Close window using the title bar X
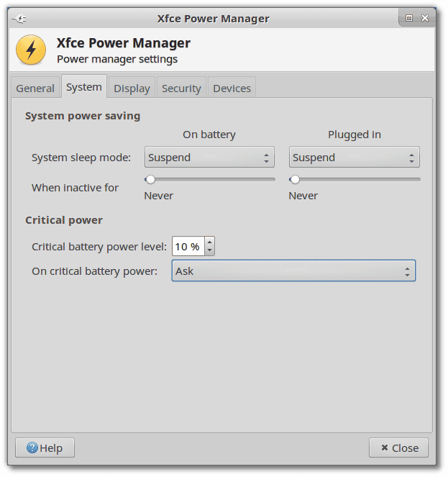The height and width of the screenshot is (477, 448). pyautogui.click(x=425, y=18)
